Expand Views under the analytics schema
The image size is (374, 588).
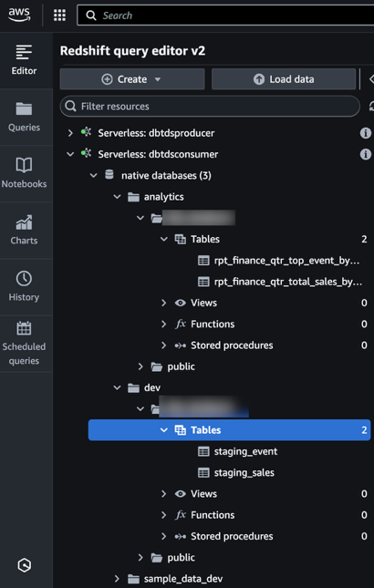coord(163,303)
